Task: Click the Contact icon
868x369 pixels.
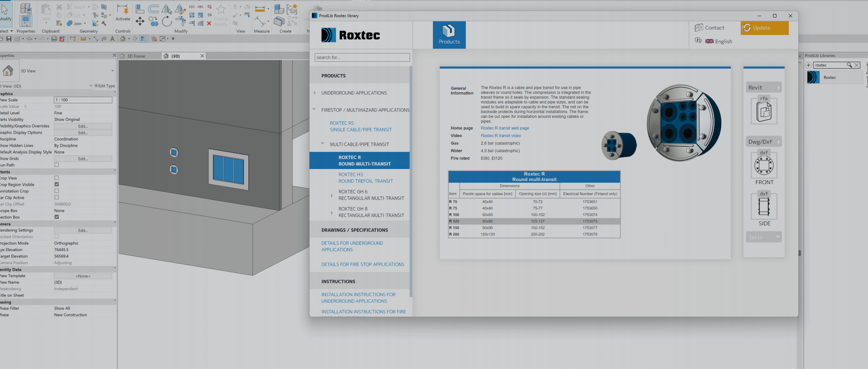Action: pos(698,28)
